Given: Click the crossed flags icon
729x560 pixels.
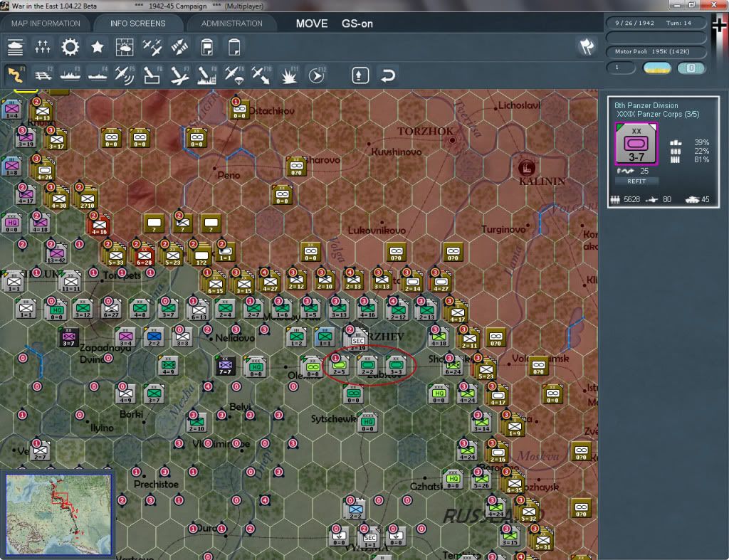Looking at the screenshot, I should coord(587,46).
